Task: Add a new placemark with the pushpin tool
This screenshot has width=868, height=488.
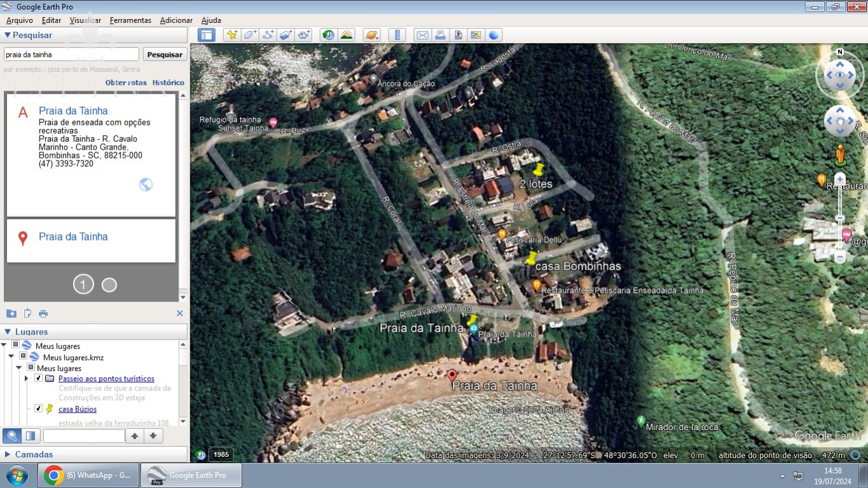Action: (x=232, y=35)
